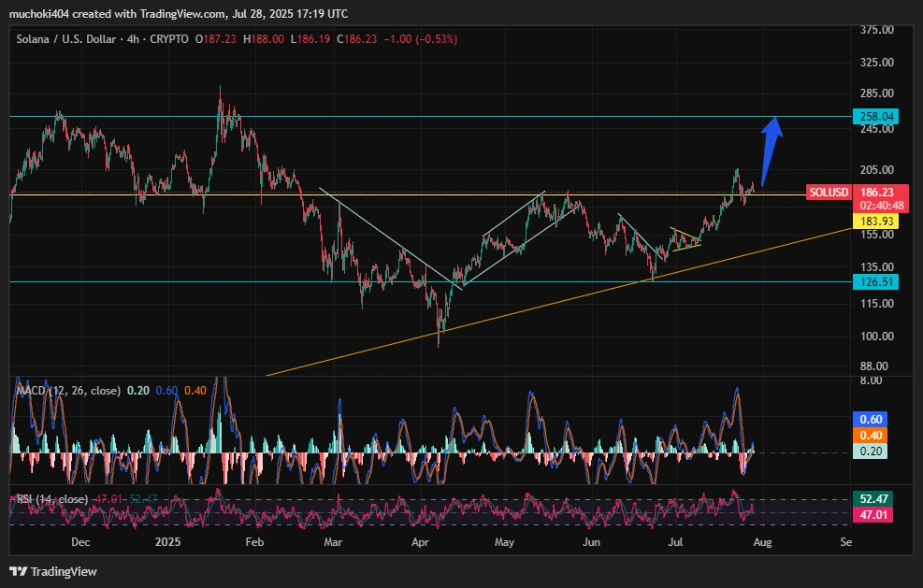The image size is (923, 588).
Task: Click the 325.00 price scale label
Action: point(876,63)
